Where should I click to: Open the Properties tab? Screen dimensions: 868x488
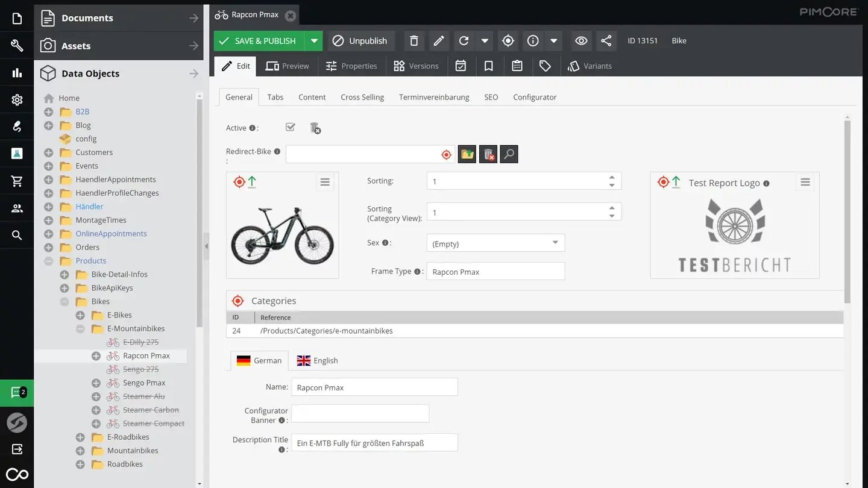coord(351,66)
